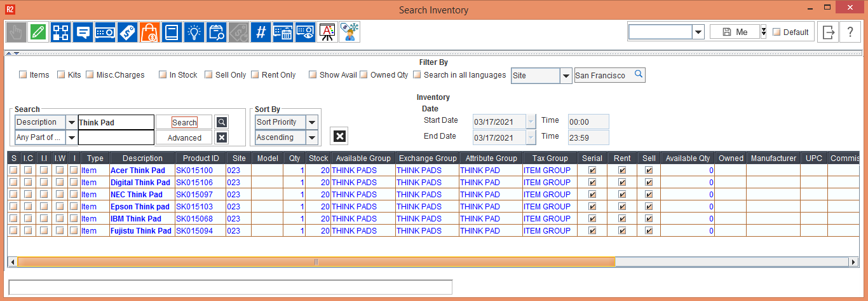Viewport: 868px width, 301px height.
Task: Open the Advanced search button
Action: [x=184, y=137]
